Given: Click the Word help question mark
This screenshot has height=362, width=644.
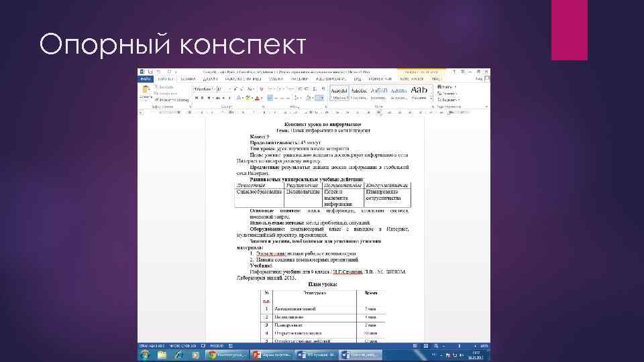Looking at the screenshot, I should click(x=454, y=72).
